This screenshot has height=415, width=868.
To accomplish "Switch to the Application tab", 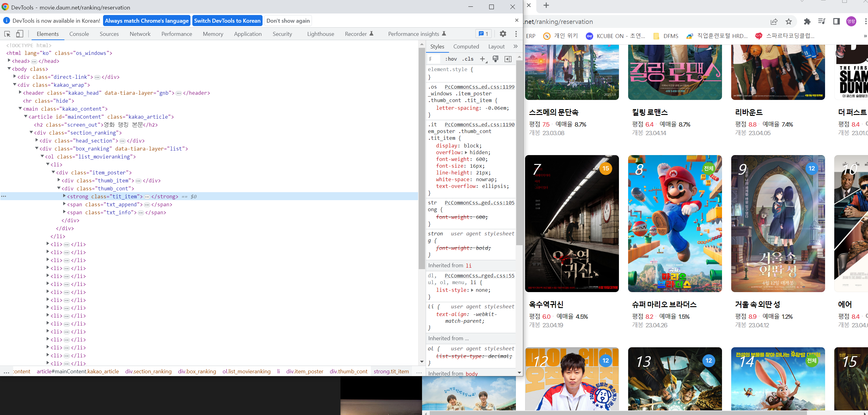I will tap(248, 34).
